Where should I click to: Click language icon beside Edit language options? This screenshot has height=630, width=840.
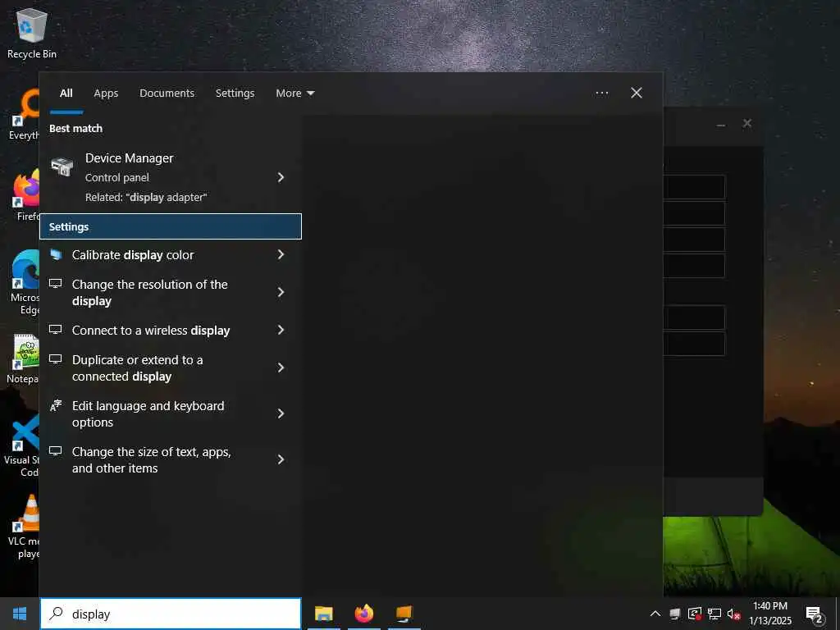56,405
